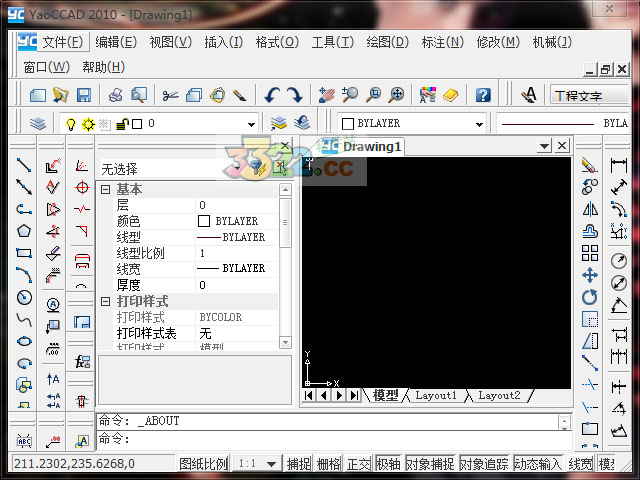
Task: Select the Cut scissors icon
Action: pos(170,96)
